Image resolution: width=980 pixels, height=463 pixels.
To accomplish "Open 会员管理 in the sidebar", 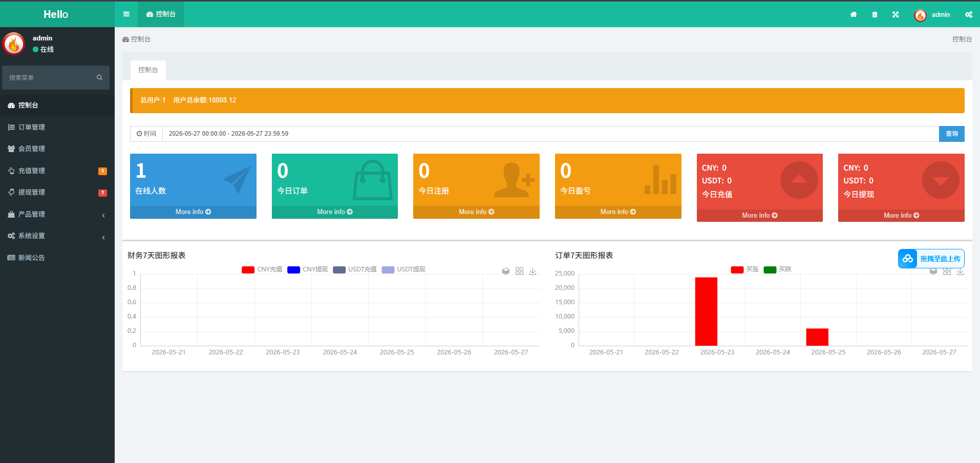I will 57,149.
